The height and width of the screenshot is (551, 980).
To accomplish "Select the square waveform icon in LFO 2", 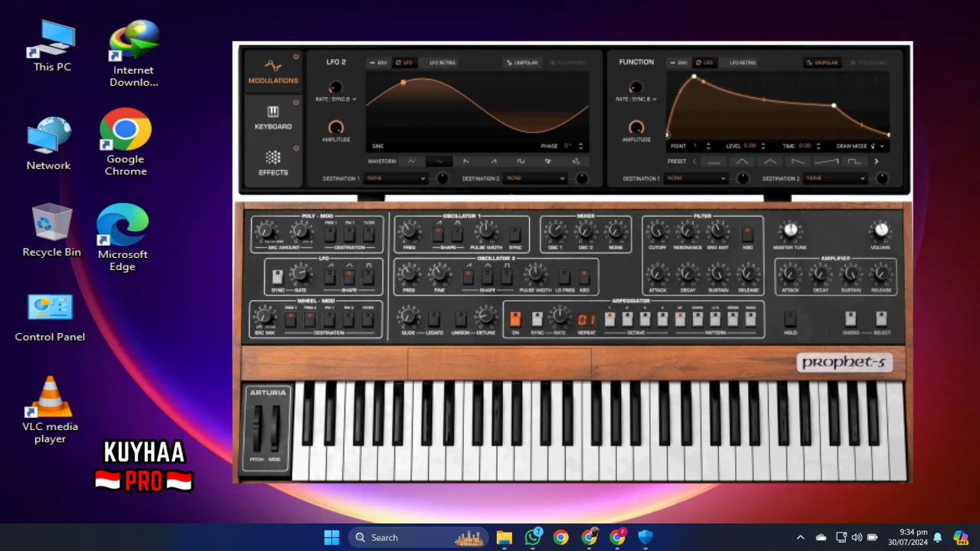I will (x=521, y=161).
